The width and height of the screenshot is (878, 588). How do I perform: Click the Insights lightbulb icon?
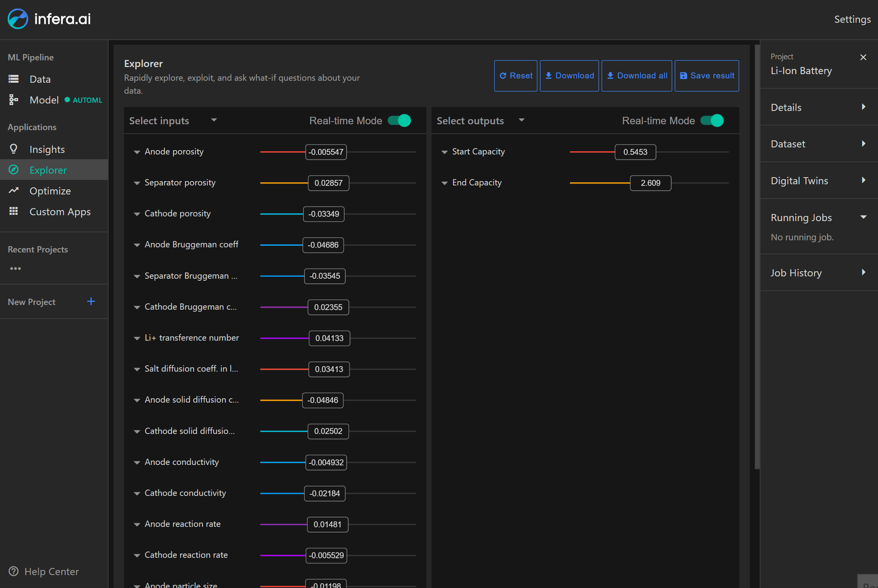[x=14, y=149]
